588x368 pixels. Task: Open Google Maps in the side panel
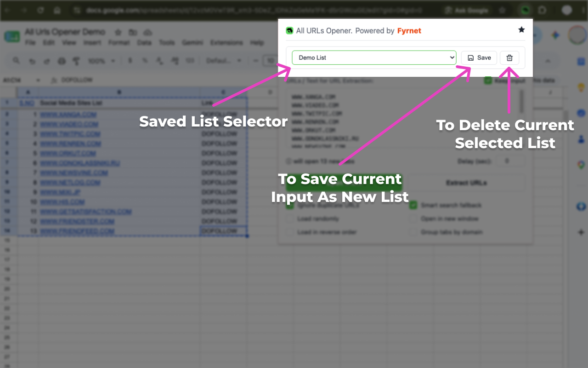581,164
